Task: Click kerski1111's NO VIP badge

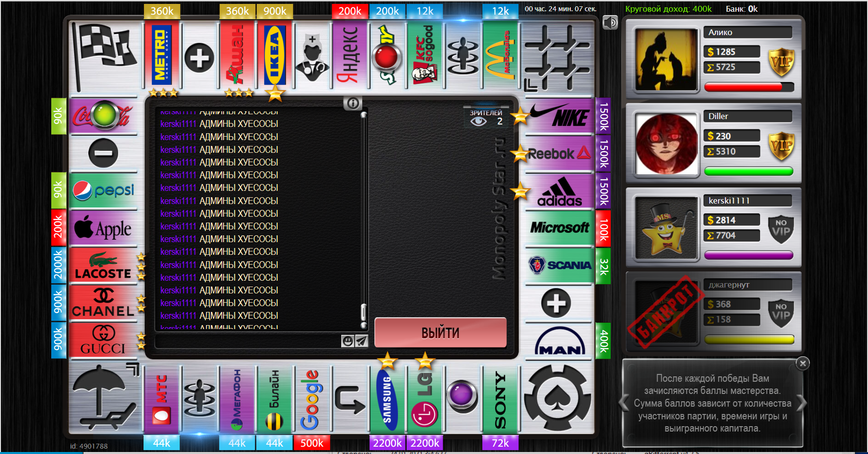Action: click(781, 229)
